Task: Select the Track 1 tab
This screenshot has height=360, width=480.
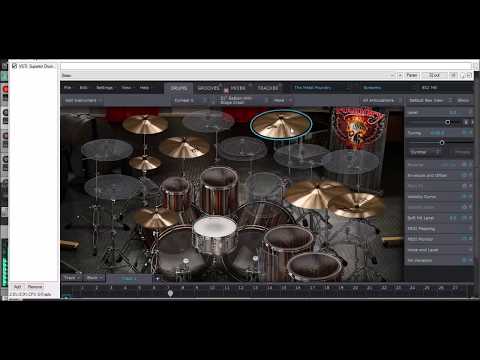Action: (x=129, y=278)
